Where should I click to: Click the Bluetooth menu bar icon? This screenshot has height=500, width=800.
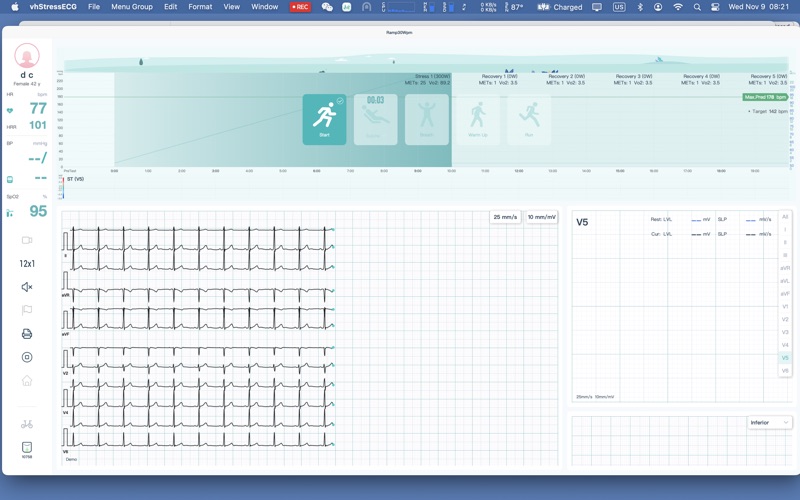pos(640,7)
